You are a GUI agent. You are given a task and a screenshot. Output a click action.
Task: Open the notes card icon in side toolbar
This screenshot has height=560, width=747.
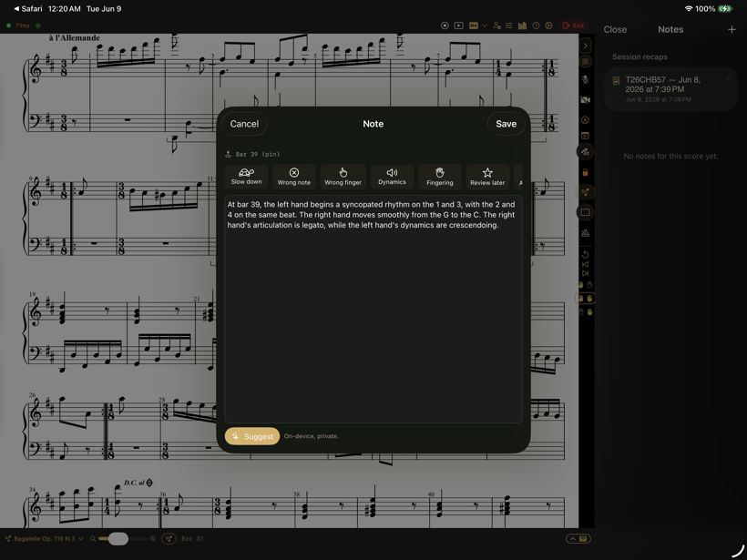click(x=586, y=137)
